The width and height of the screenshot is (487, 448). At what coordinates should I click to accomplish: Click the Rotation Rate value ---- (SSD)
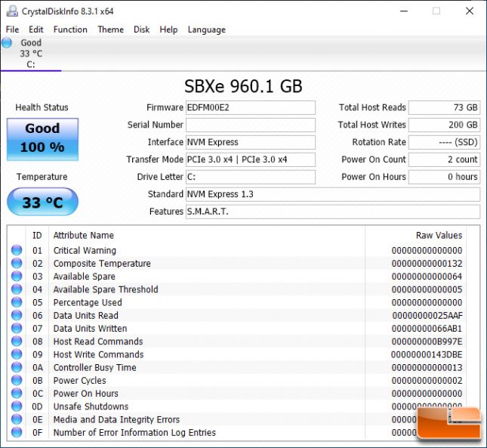[x=444, y=142]
